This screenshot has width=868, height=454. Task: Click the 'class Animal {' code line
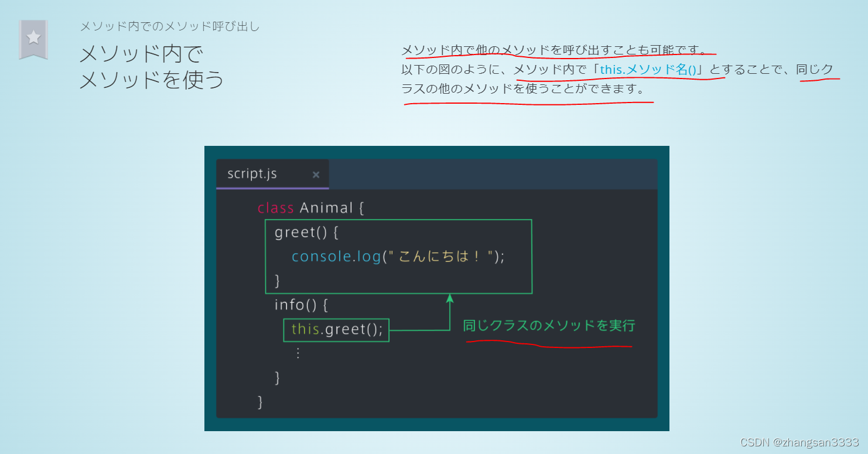point(311,208)
